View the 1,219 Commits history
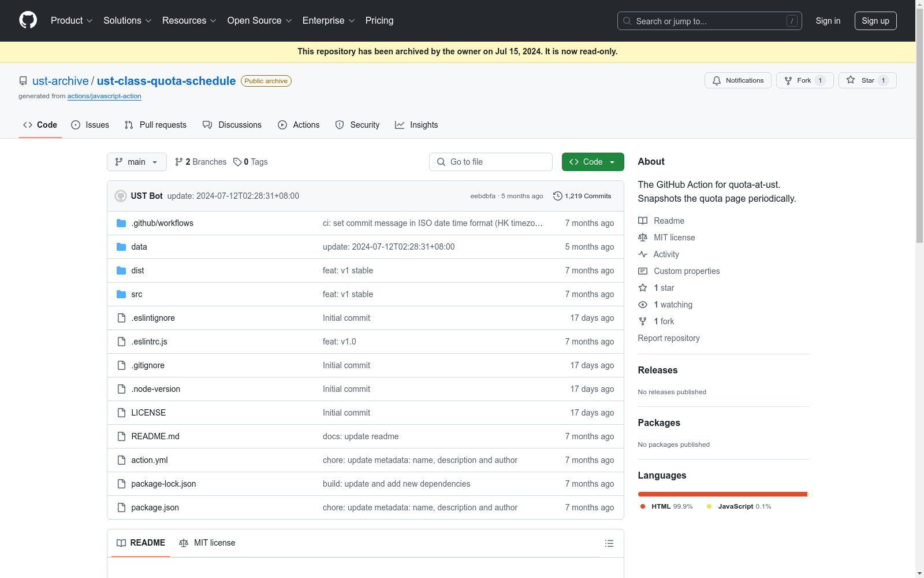The width and height of the screenshot is (924, 578). point(582,196)
